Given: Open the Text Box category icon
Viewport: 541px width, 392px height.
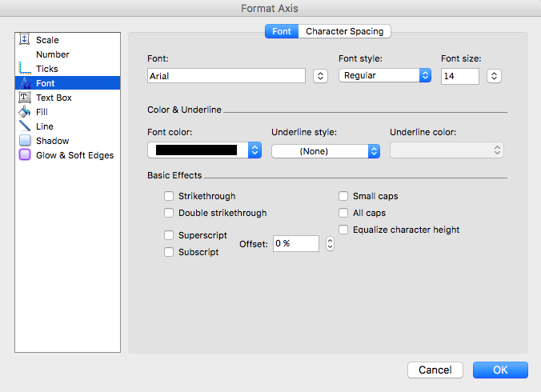Looking at the screenshot, I should coord(24,98).
